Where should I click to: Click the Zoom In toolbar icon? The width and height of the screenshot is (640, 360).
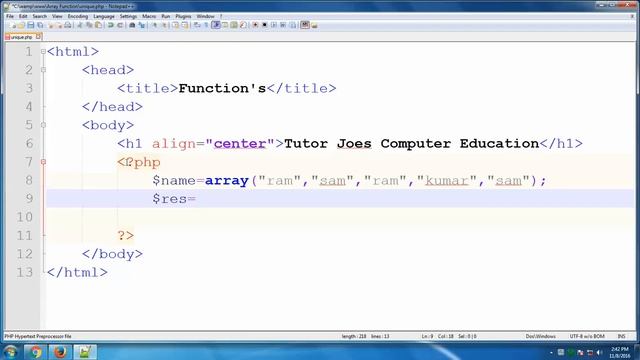point(154,25)
